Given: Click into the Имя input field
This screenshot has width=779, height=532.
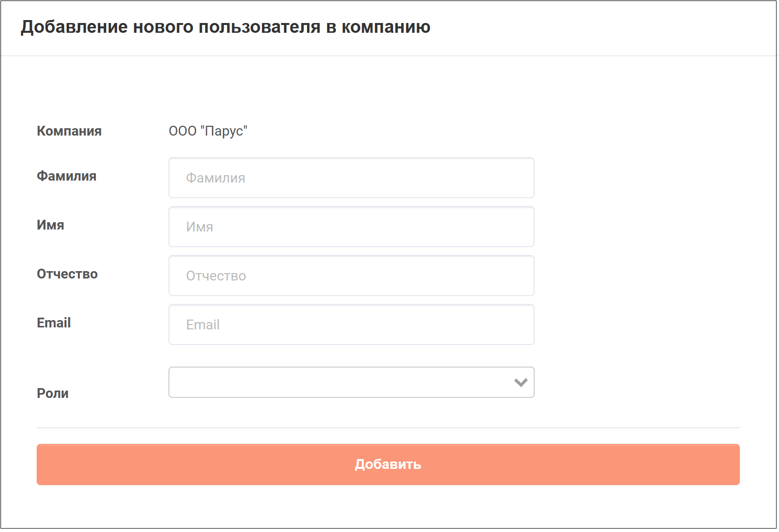Looking at the screenshot, I should (351, 227).
